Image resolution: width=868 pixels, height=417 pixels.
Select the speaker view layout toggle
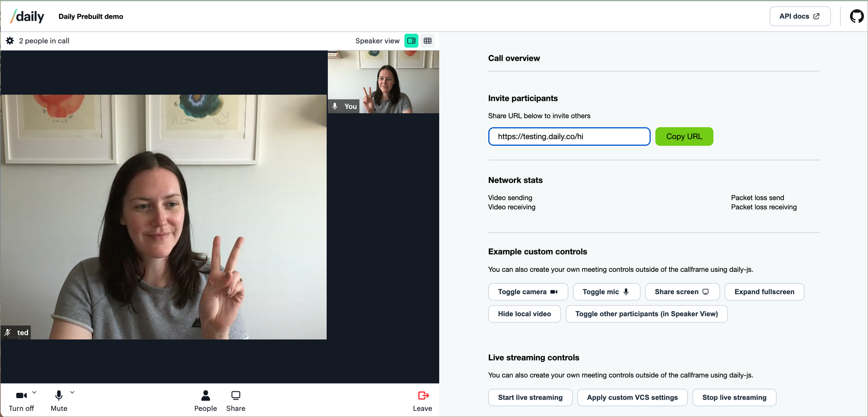click(x=411, y=40)
